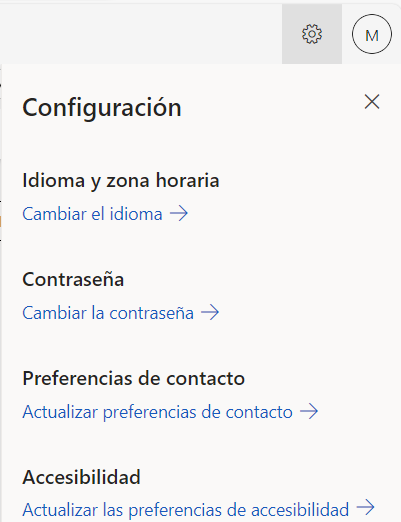Click arrow after accesibilidad preferences link

[x=365, y=507]
